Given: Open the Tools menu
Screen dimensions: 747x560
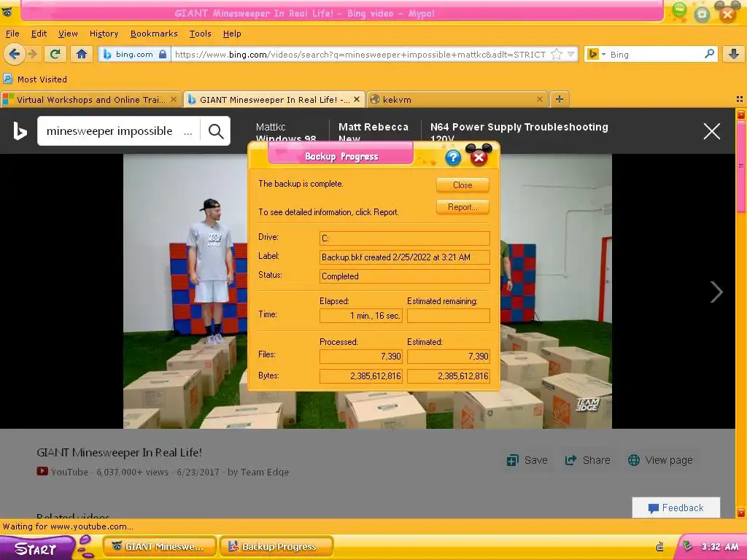Looking at the screenshot, I should (x=200, y=34).
